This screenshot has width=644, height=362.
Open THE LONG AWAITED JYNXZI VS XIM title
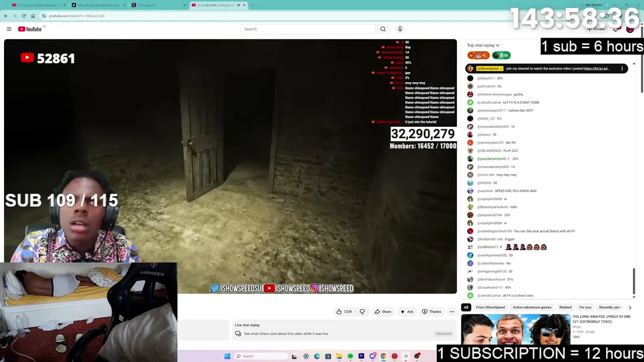pyautogui.click(x=601, y=319)
